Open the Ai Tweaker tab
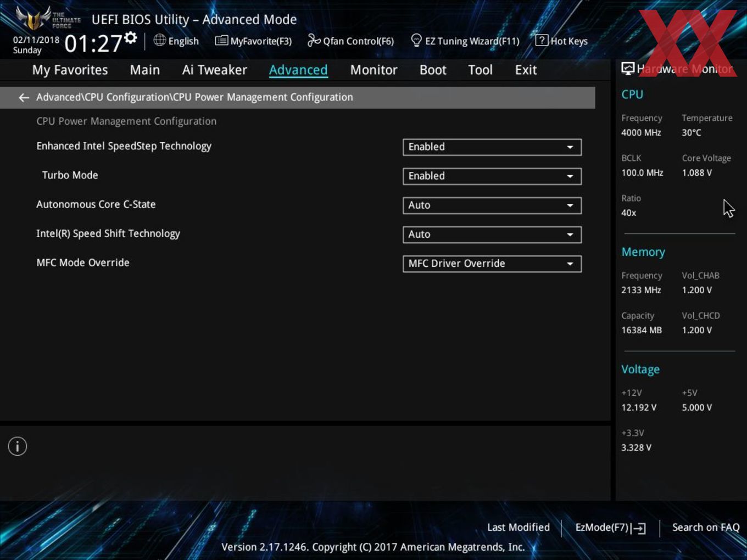 215,70
